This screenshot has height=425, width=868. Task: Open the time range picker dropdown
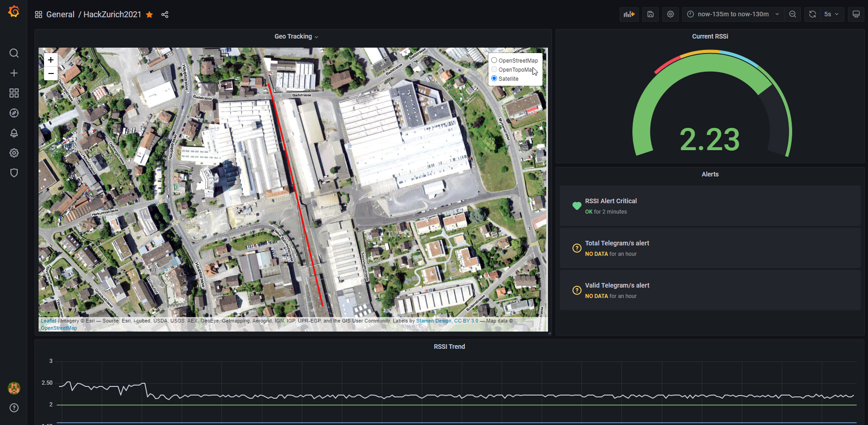[733, 14]
